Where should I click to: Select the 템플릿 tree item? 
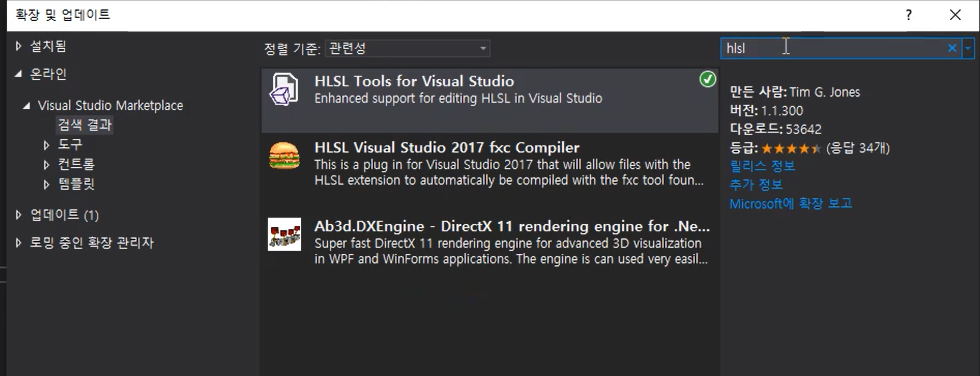77,184
